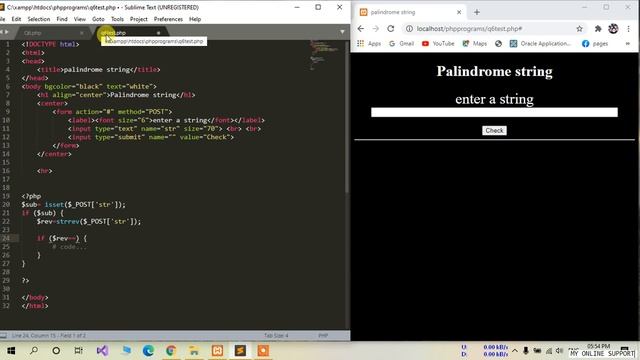Image resolution: width=640 pixels, height=360 pixels.
Task: Click the '<?php' opening tag on line 19
Action: click(31, 196)
